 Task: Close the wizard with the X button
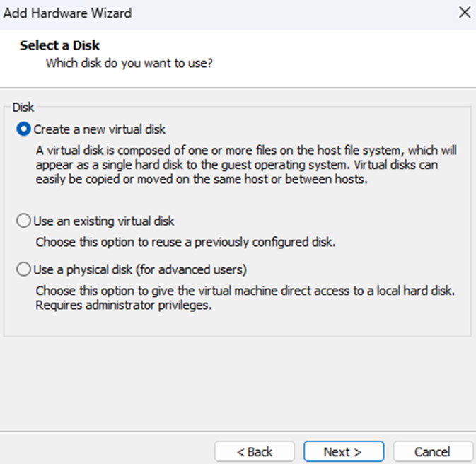[465, 13]
